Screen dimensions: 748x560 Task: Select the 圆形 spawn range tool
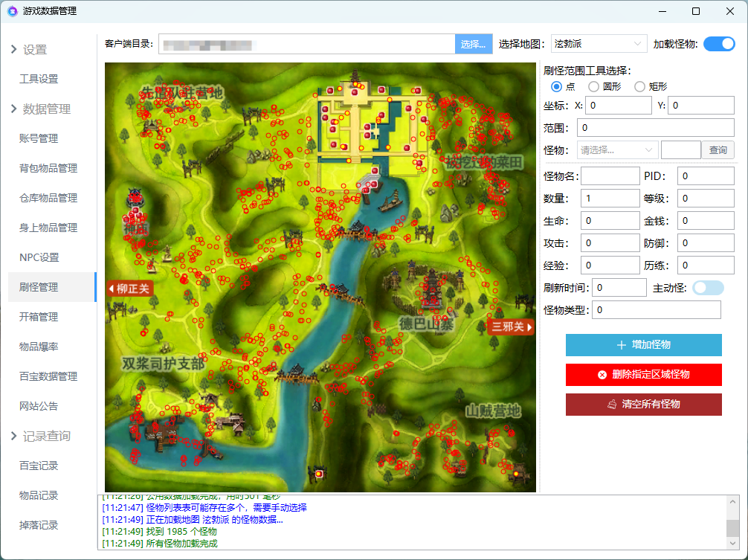click(593, 86)
